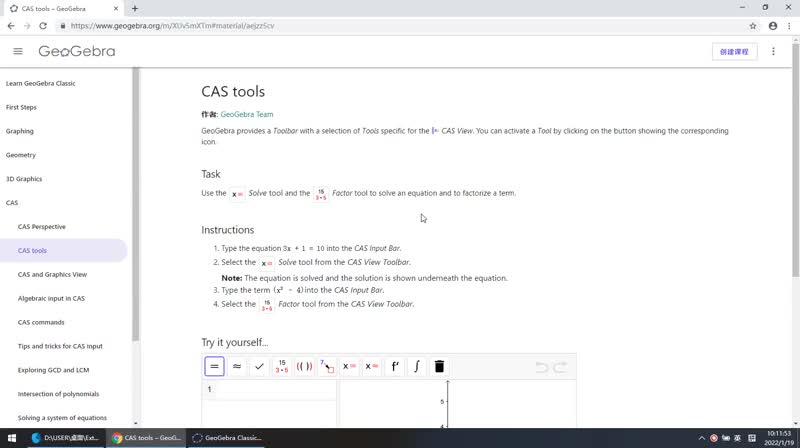The image size is (800, 448).
Task: Select the Derivative f' tool
Action: pyautogui.click(x=394, y=366)
